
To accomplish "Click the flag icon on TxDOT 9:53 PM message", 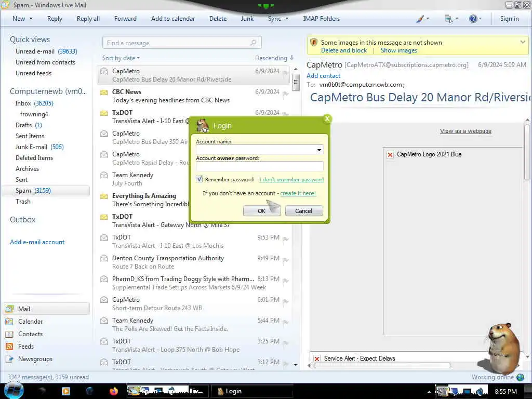I will [x=285, y=239].
